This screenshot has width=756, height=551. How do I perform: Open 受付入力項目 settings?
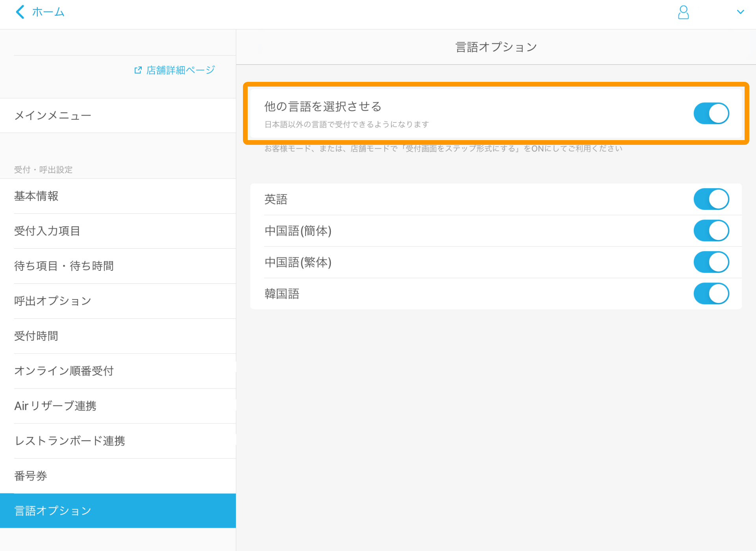coord(47,231)
